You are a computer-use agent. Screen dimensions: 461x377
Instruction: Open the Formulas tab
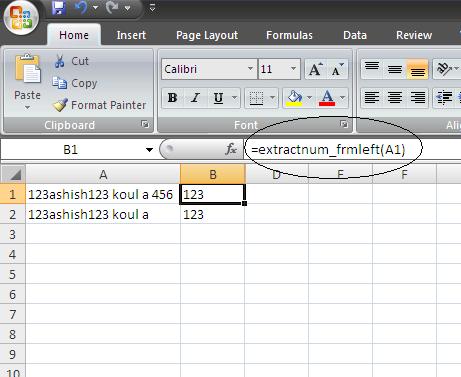(289, 35)
